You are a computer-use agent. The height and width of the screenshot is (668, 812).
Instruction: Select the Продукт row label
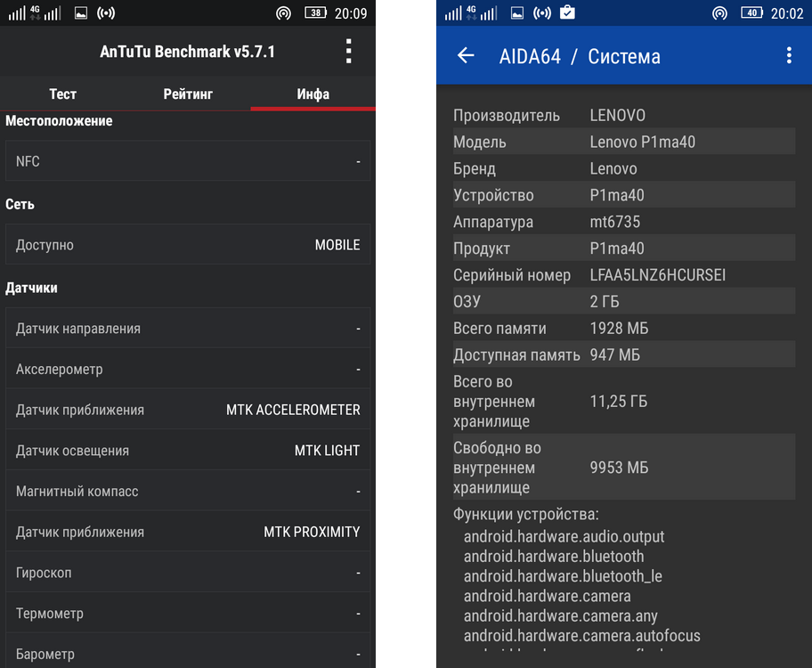coord(482,248)
